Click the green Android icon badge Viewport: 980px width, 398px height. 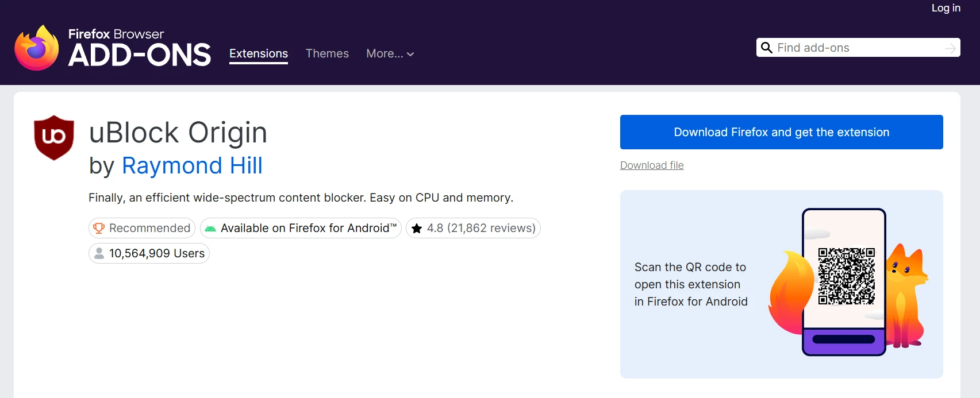pos(210,229)
